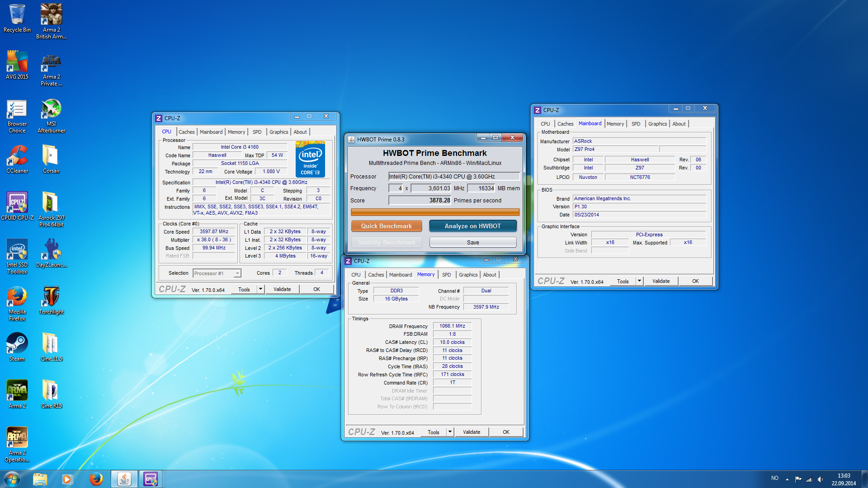Click Score field showing 3878.28

coord(420,201)
